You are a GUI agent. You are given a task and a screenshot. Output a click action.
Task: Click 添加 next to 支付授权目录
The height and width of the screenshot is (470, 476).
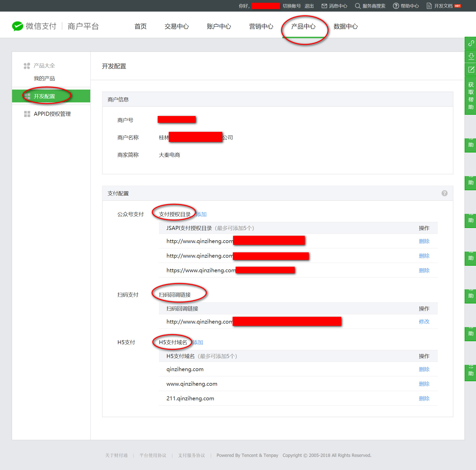(201, 214)
